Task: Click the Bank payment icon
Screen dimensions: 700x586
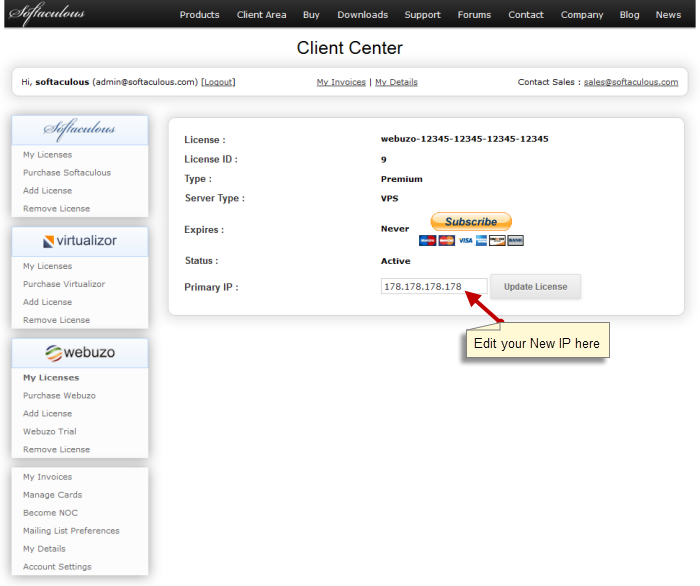Action: coord(515,241)
